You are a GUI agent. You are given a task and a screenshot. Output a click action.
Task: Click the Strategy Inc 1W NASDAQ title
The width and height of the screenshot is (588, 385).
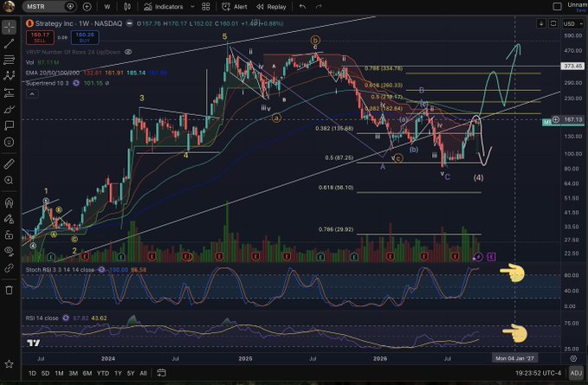point(79,23)
